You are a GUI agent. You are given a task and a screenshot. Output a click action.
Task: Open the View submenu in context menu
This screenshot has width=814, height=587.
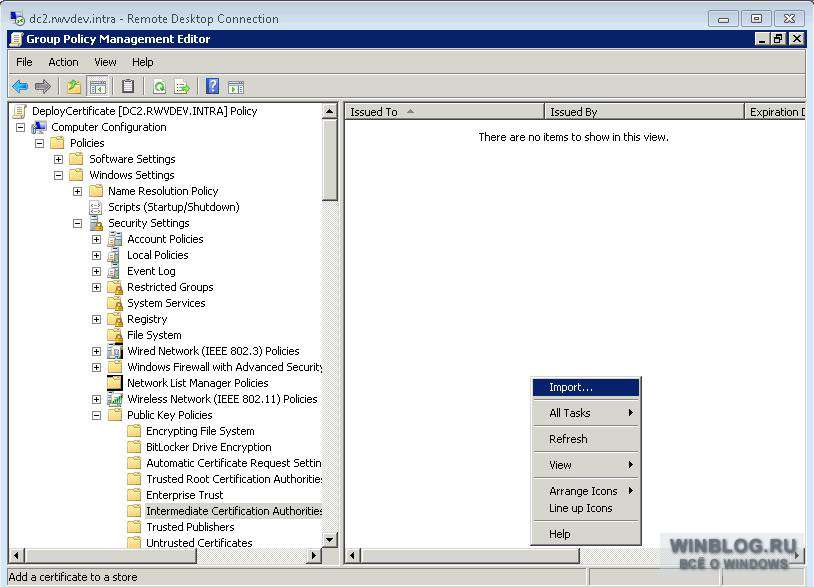(x=586, y=465)
